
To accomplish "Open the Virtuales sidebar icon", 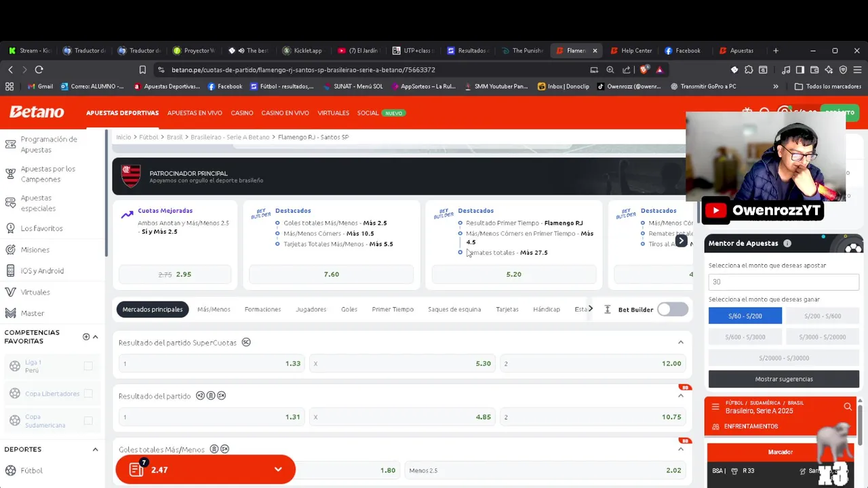I will pyautogui.click(x=10, y=292).
